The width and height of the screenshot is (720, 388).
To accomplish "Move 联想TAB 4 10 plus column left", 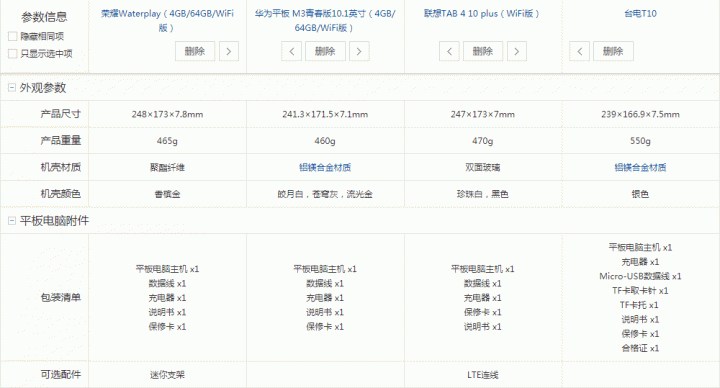I will (x=449, y=51).
